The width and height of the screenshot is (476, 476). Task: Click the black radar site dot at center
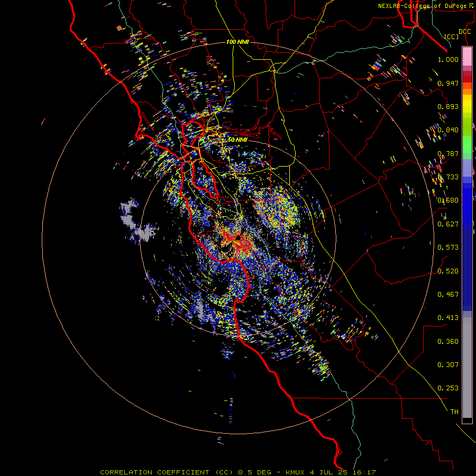click(239, 237)
